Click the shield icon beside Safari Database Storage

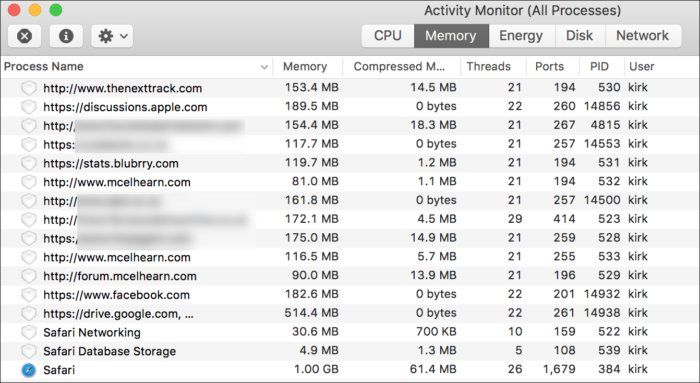[x=29, y=351]
